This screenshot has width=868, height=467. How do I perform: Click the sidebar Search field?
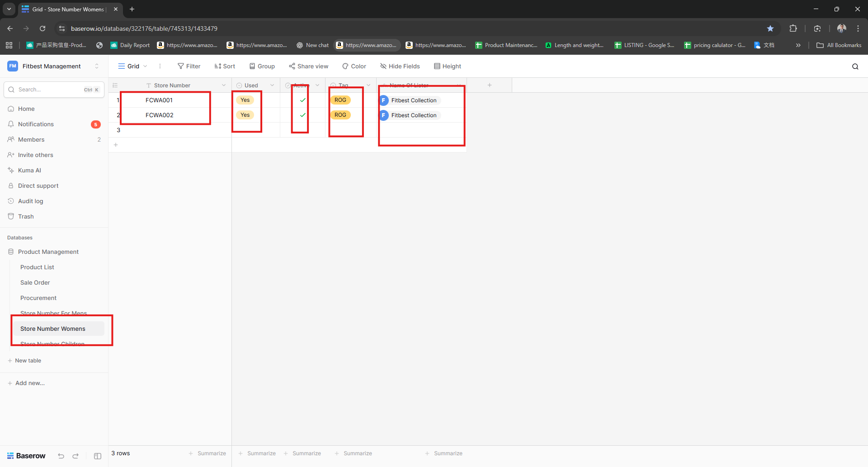coord(50,90)
